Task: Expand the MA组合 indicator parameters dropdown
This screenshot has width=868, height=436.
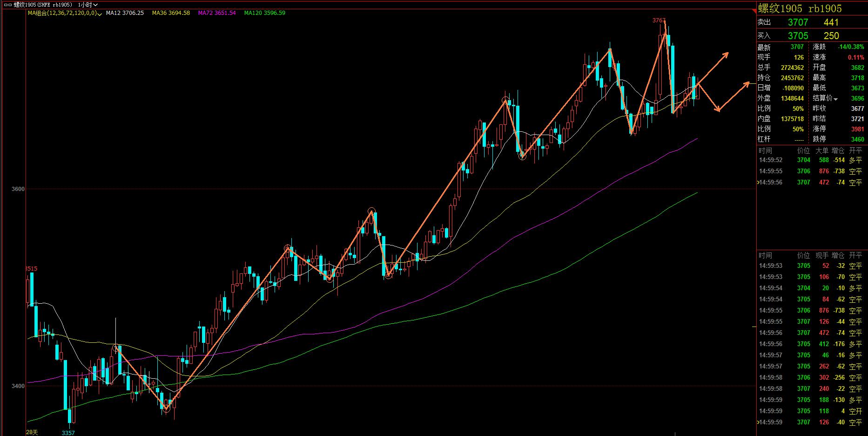Action: click(x=100, y=14)
